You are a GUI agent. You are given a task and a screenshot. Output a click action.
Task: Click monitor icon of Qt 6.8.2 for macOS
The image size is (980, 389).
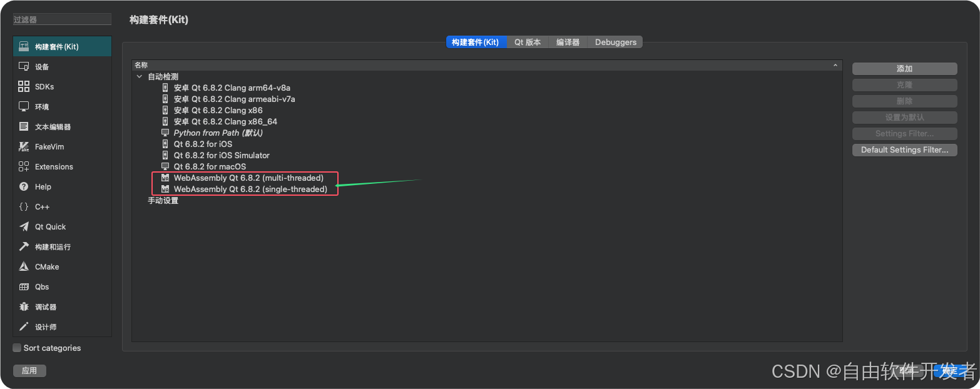pyautogui.click(x=165, y=167)
